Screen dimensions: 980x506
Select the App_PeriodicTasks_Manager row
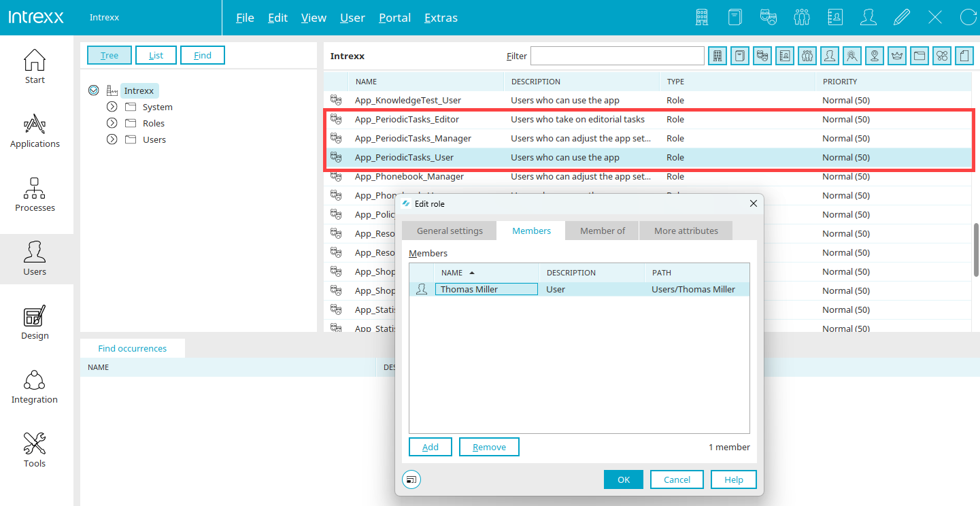(649, 138)
